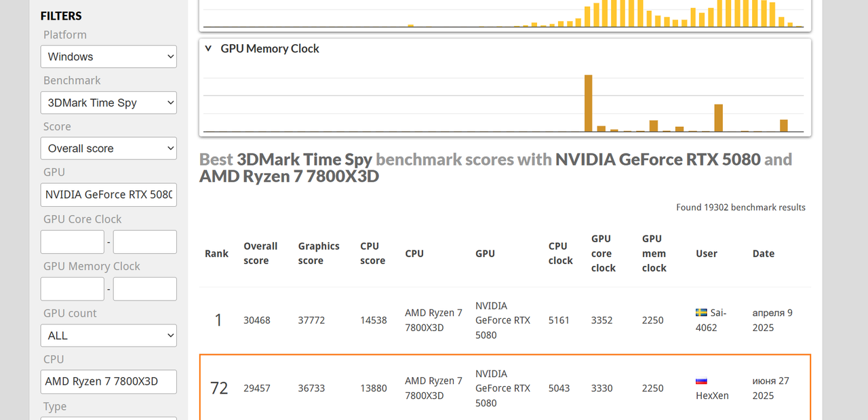The width and height of the screenshot is (868, 420).
Task: Click the GPU Core Clock maximum field
Action: [x=145, y=242]
